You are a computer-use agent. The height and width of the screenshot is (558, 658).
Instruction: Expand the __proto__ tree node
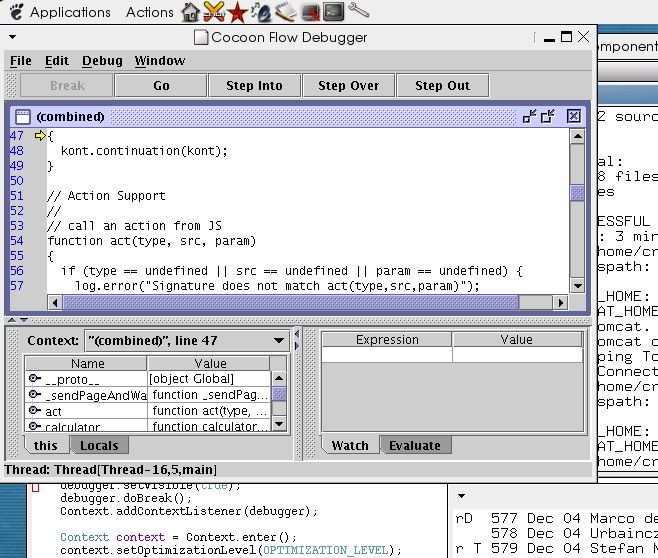(x=35, y=379)
